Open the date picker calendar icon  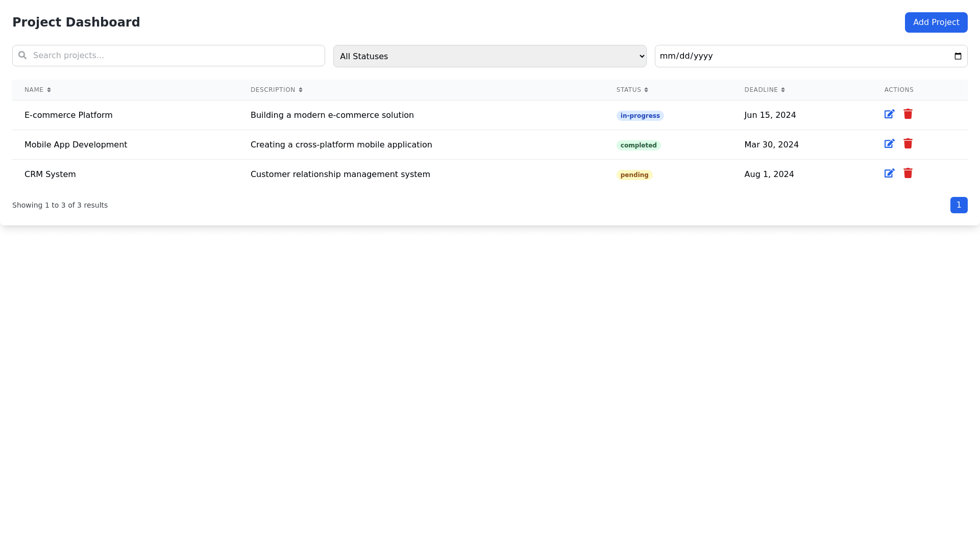958,56
